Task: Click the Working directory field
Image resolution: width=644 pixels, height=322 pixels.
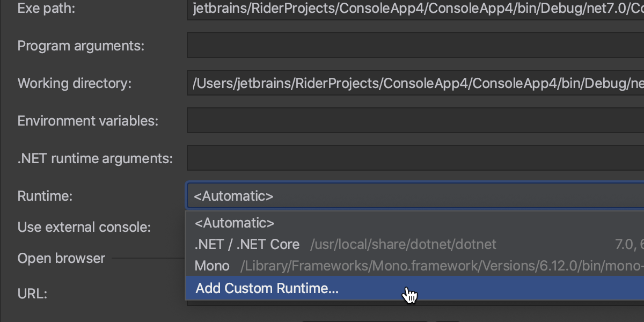Action: (414, 83)
